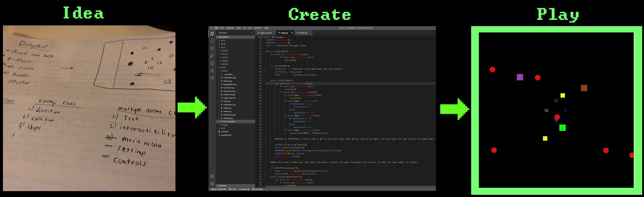Open the Search view in activity bar

click(212, 41)
